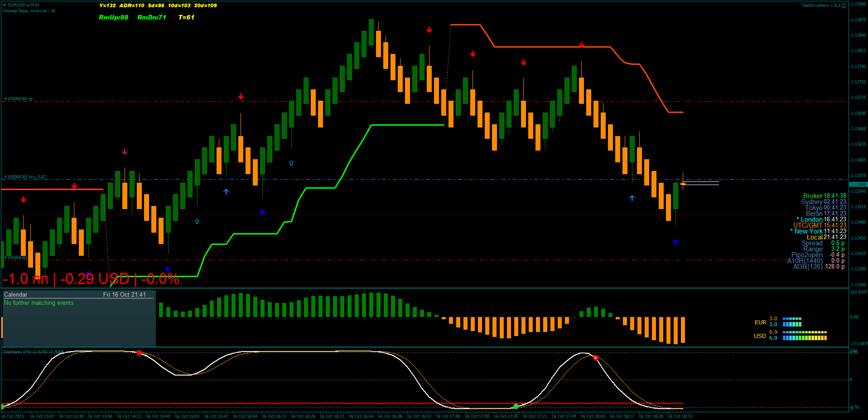Select the red cross marker on stochastic
The height and width of the screenshot is (420, 868).
pyautogui.click(x=596, y=358)
